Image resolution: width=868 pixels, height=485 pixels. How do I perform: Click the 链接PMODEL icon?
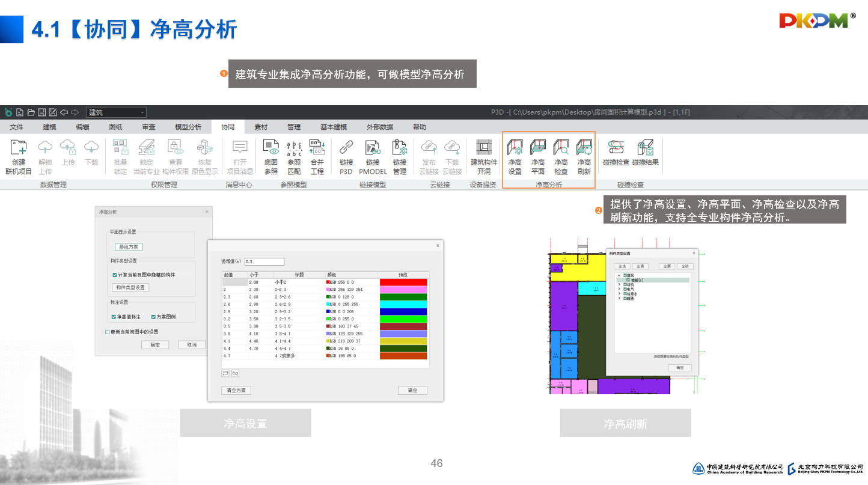pos(373,147)
